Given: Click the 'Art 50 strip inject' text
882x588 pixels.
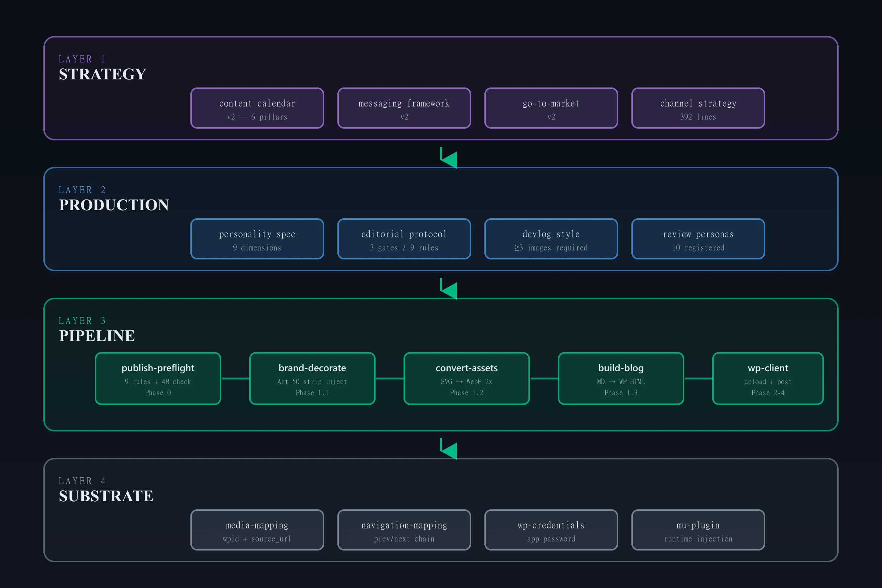Looking at the screenshot, I should 312,382.
